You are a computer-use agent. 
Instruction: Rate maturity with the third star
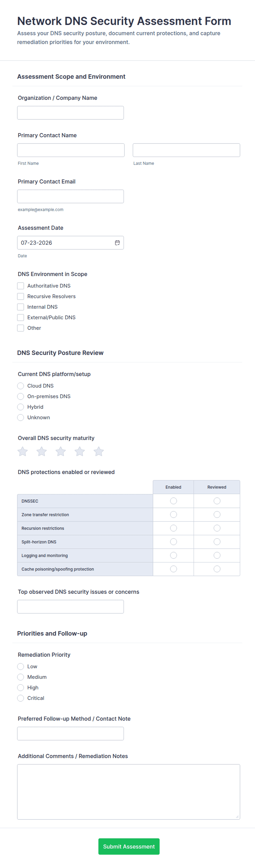(61, 452)
